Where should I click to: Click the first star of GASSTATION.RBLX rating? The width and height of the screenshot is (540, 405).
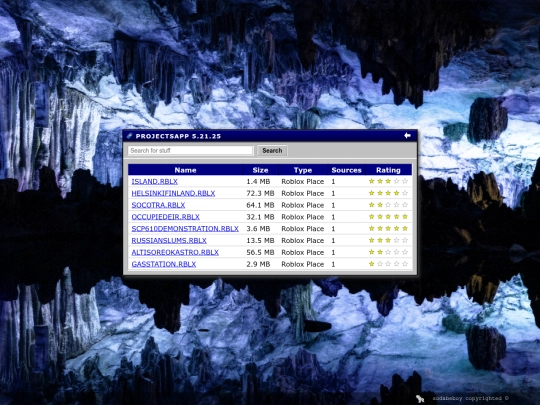click(372, 264)
